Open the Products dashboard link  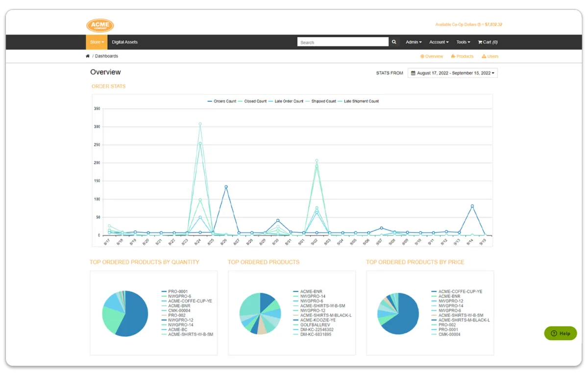click(x=462, y=56)
